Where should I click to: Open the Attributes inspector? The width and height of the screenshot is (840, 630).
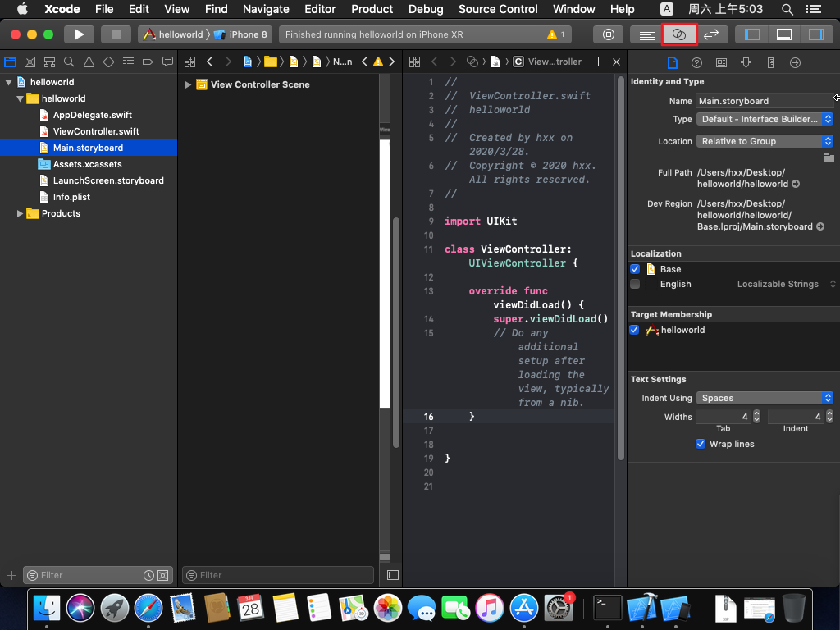point(746,62)
